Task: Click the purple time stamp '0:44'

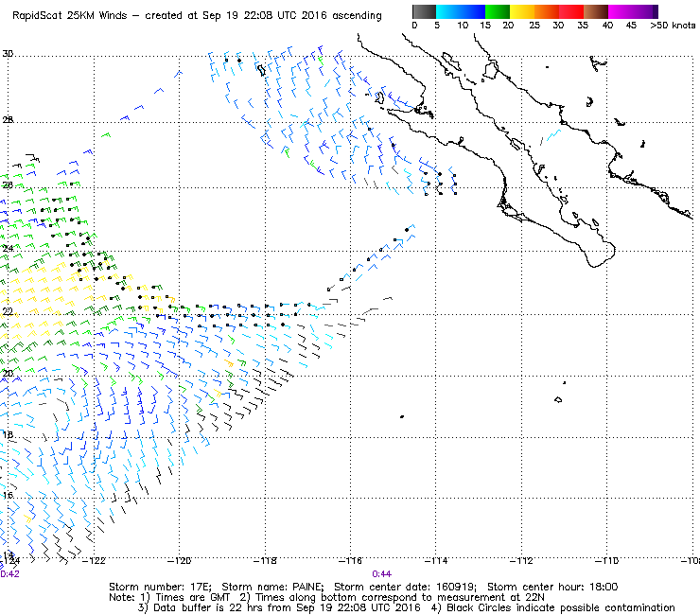Action: point(382,574)
